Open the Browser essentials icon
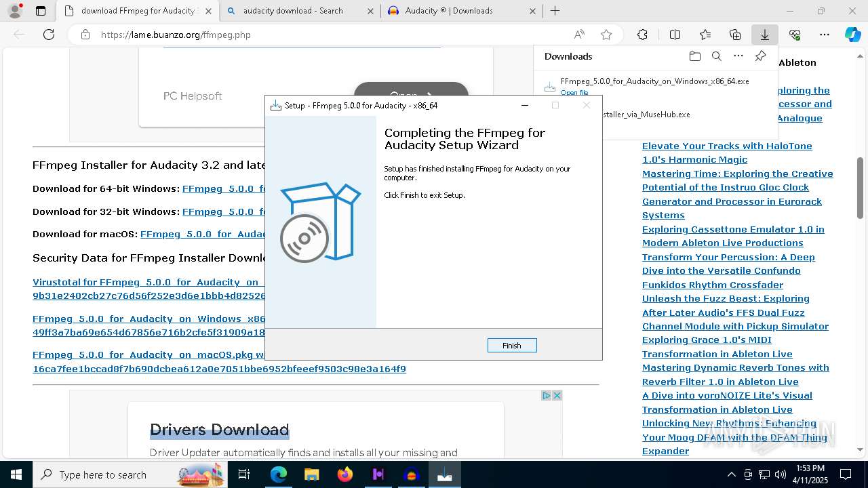Viewport: 868px width, 488px height. coord(795,35)
